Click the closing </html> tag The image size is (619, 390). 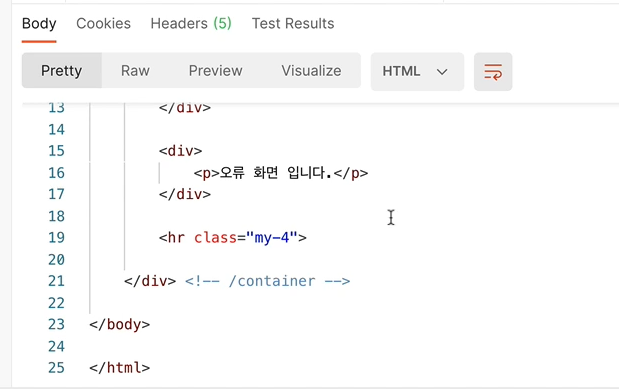point(120,368)
